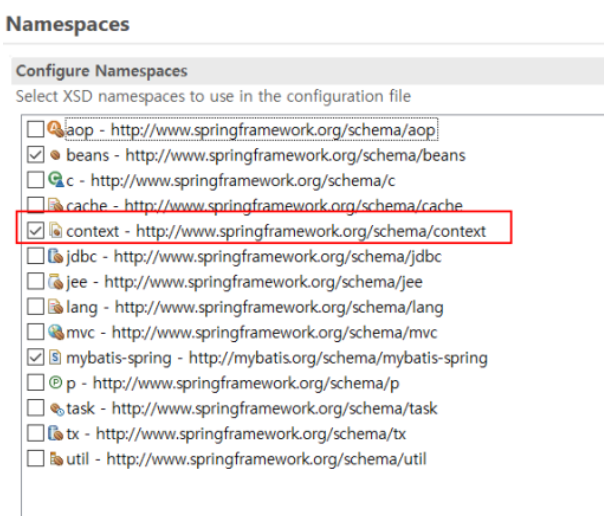Select the 'p - http://www.springframework.org/schema/p' row
This screenshot has width=604, height=516.
point(233,383)
